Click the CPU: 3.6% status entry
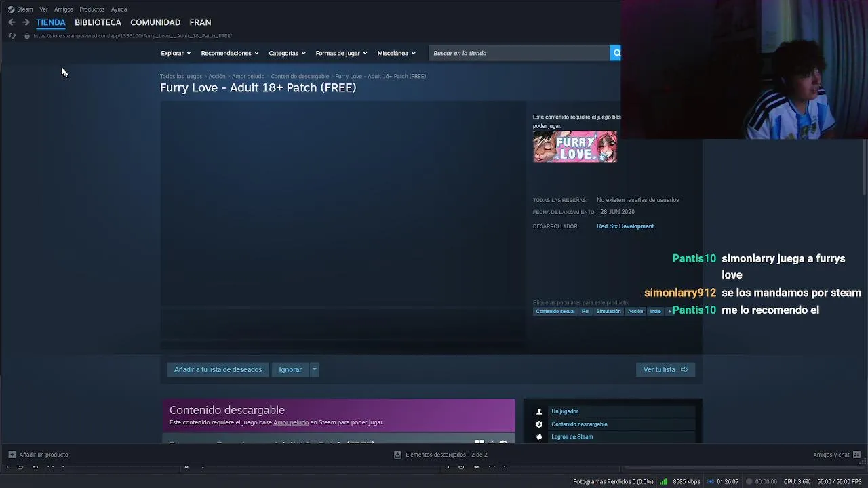The width and height of the screenshot is (868, 488). tap(797, 482)
